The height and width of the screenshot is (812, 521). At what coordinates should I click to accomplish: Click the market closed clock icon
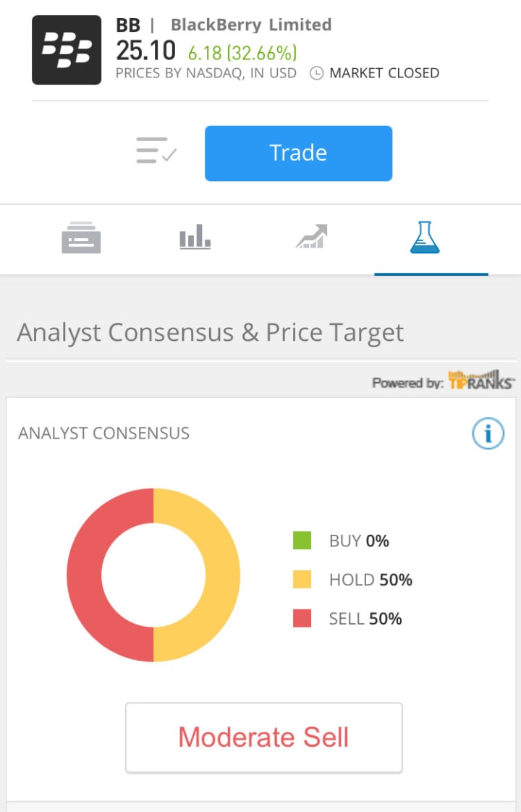(316, 73)
